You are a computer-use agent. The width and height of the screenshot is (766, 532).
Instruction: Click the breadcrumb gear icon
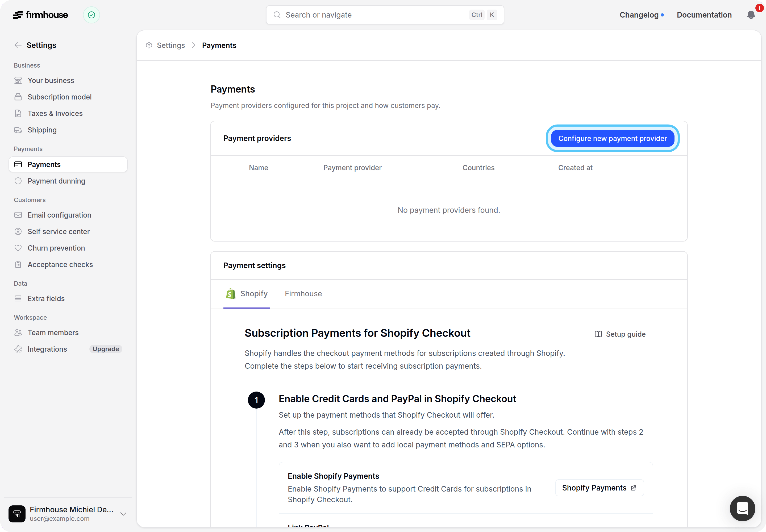pos(149,45)
